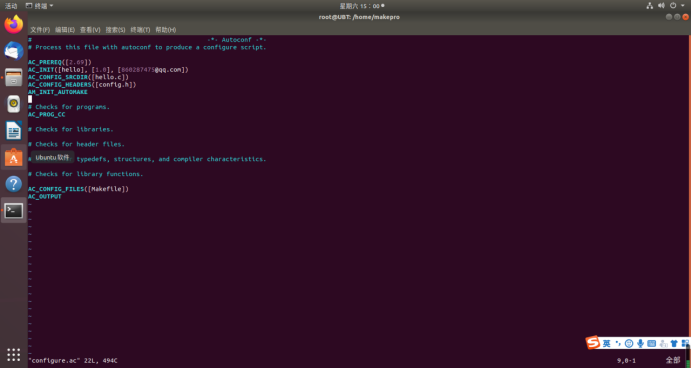This screenshot has width=691, height=368.
Task: Launch Thunderbird mail from the dock
Action: point(14,51)
